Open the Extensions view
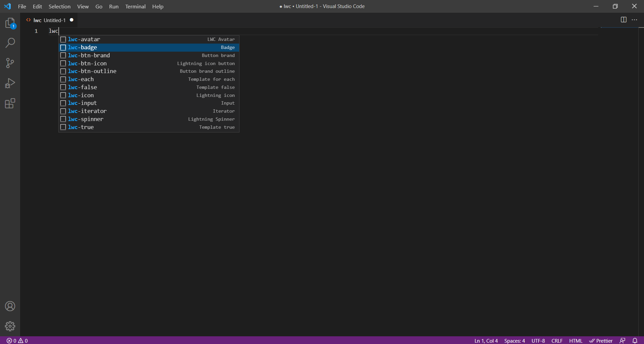644x344 pixels. [10, 103]
